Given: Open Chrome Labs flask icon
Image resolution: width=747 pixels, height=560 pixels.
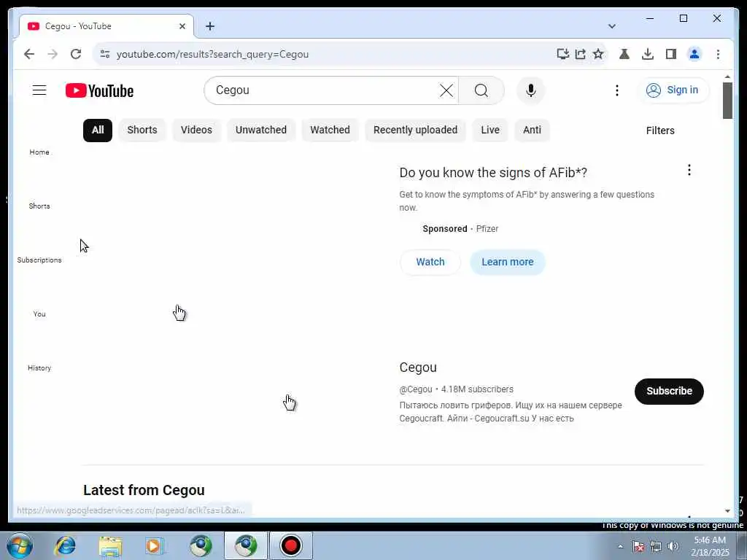Looking at the screenshot, I should coord(624,54).
